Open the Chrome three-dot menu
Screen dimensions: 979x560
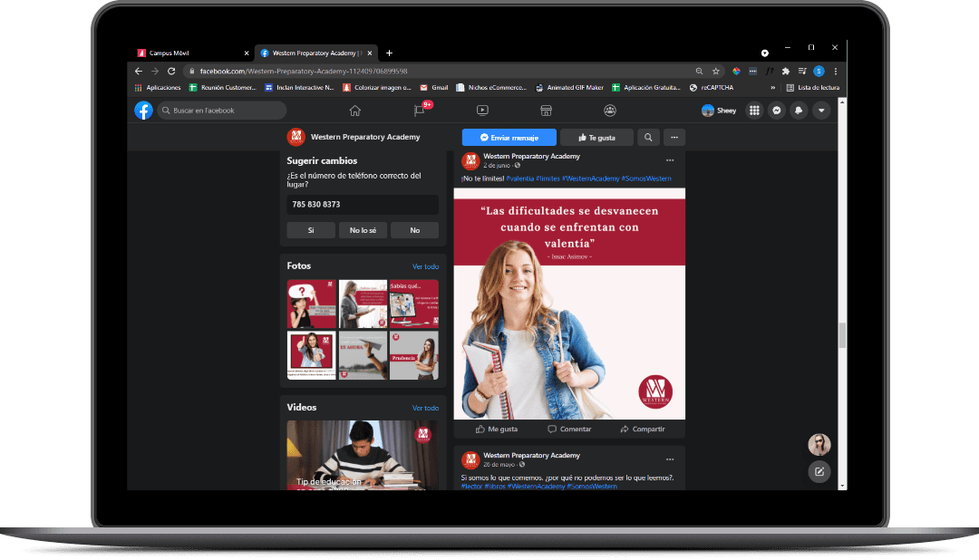click(836, 72)
